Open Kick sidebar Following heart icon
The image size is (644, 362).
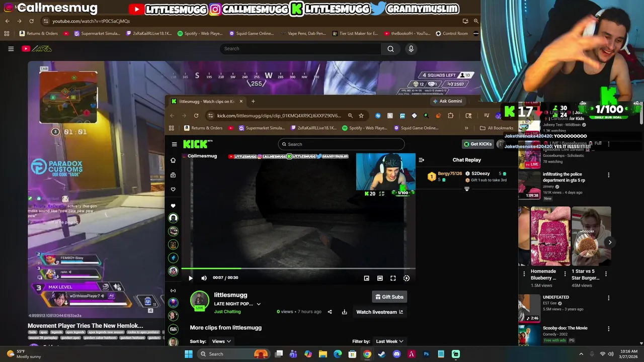(173, 190)
